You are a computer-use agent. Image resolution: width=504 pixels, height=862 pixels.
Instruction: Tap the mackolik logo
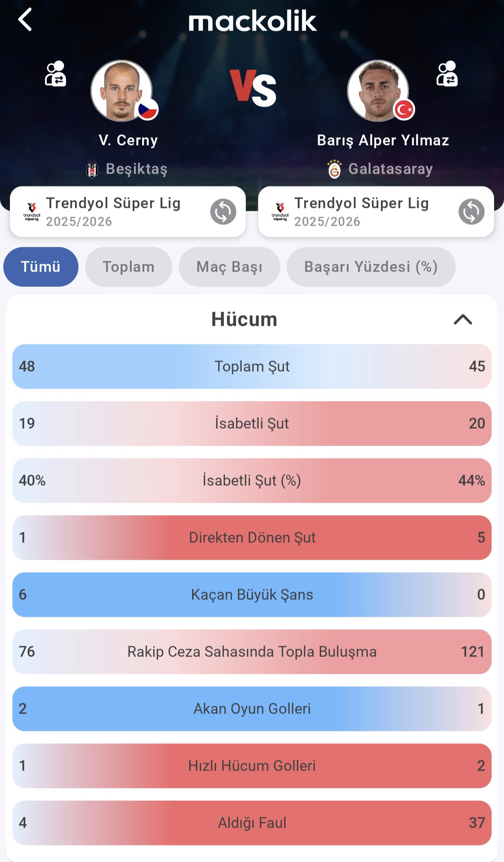tap(252, 21)
